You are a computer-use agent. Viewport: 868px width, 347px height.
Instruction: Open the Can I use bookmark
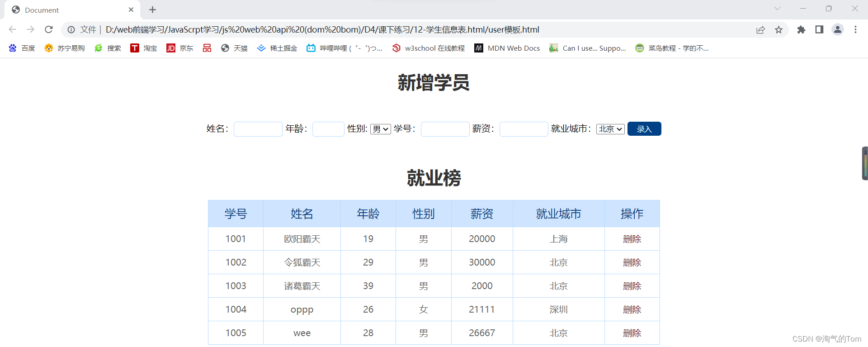[588, 48]
